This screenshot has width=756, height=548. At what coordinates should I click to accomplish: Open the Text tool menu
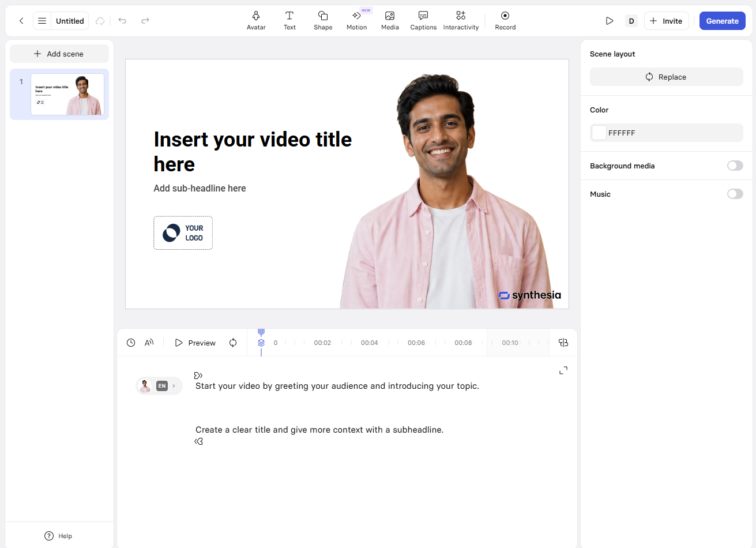coord(289,21)
